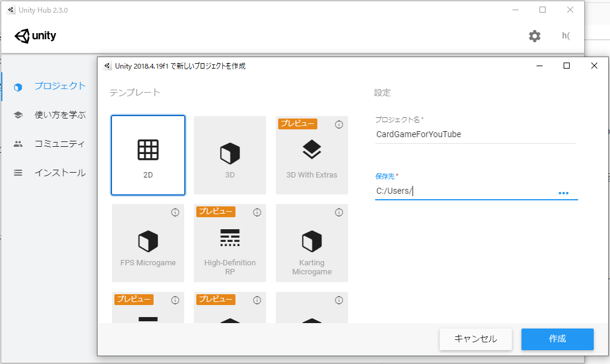Click the Karting Microgame cube icon
Screen dimensions: 610x364
311,241
